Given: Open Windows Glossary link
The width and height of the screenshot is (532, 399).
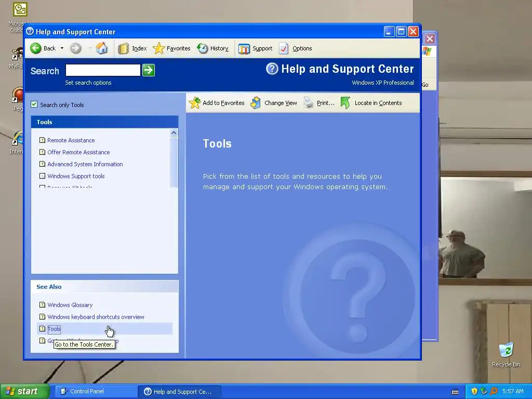Looking at the screenshot, I should 70,304.
